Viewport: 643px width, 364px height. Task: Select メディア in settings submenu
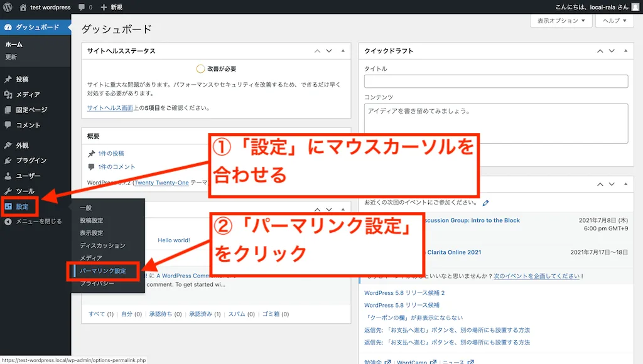[90, 258]
